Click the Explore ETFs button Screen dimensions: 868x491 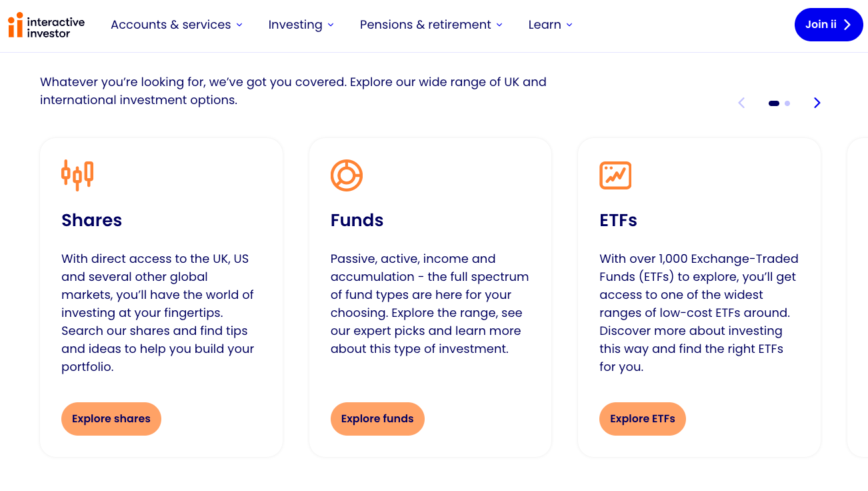pyautogui.click(x=642, y=419)
